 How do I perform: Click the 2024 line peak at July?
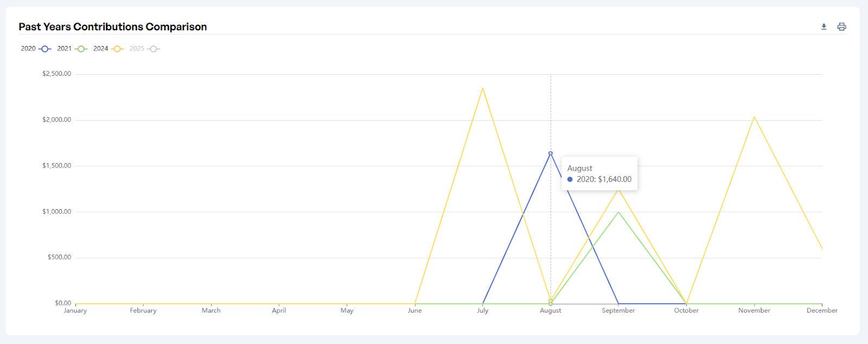[482, 88]
